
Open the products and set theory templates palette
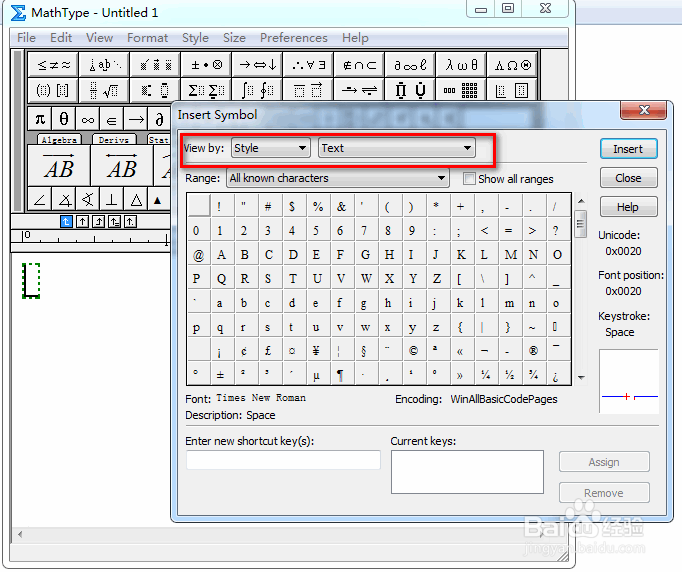(410, 90)
